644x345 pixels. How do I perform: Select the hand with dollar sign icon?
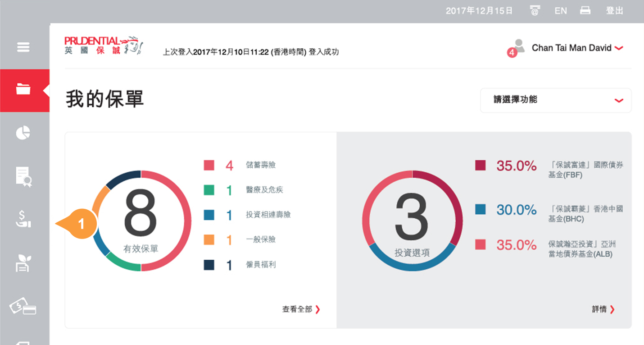point(23,219)
